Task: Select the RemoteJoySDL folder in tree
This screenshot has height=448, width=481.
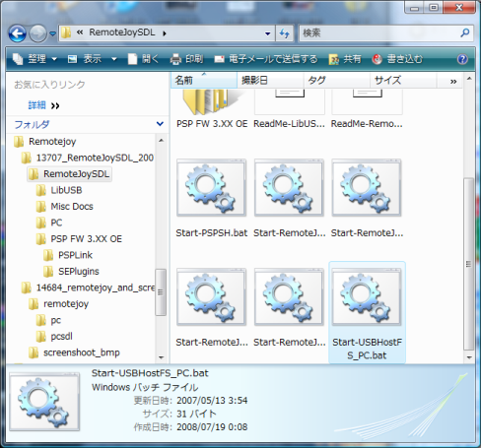Action: click(x=69, y=174)
